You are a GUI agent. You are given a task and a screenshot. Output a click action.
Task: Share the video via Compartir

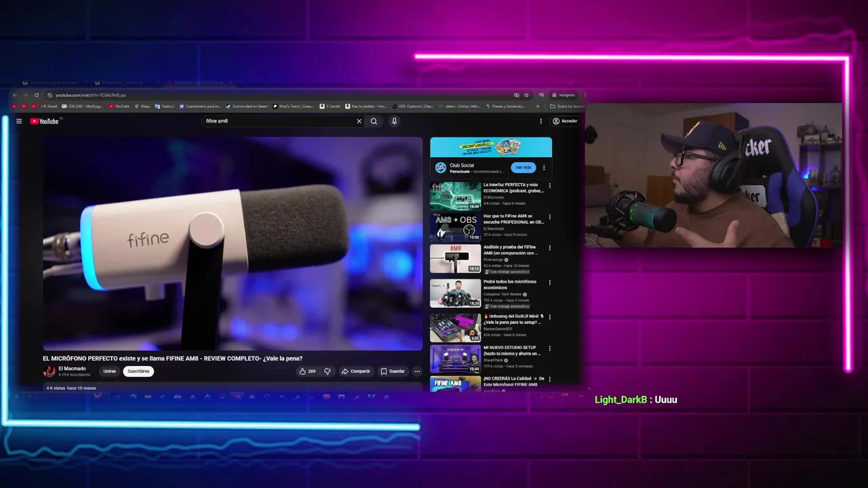pyautogui.click(x=356, y=371)
